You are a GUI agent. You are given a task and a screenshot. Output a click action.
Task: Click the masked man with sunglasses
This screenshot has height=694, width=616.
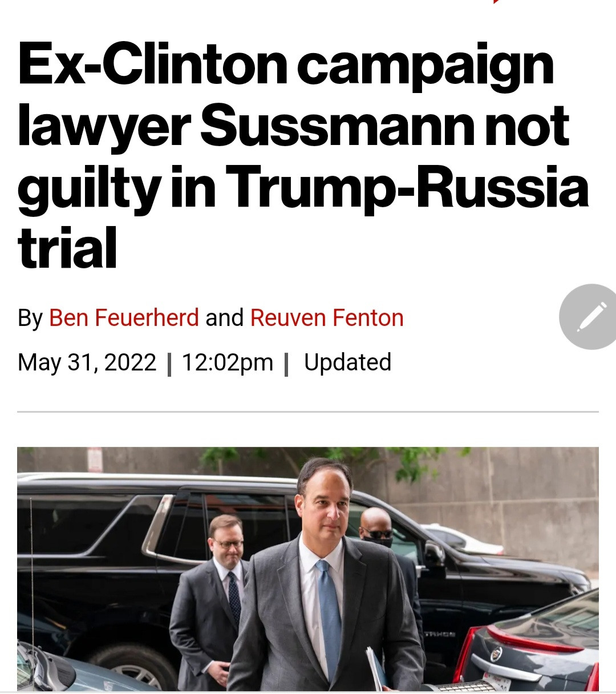[378, 528]
